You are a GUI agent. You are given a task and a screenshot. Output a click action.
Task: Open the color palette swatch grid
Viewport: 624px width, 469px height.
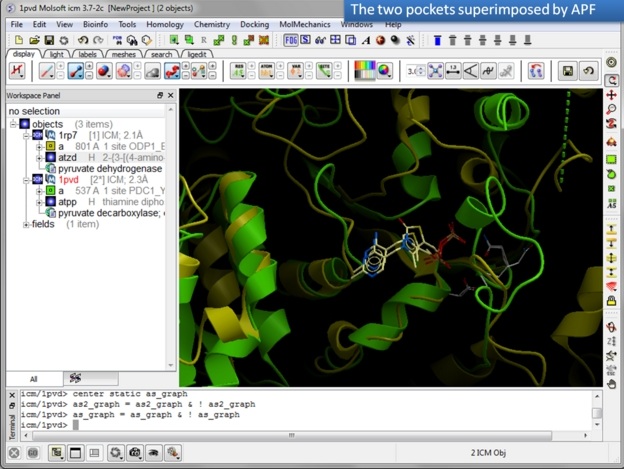(x=384, y=71)
